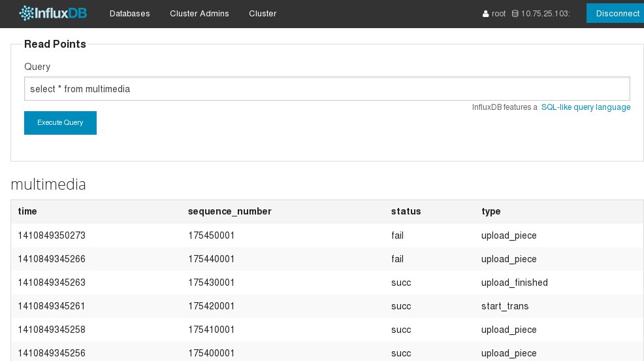Open the Databases menu item

(130, 14)
